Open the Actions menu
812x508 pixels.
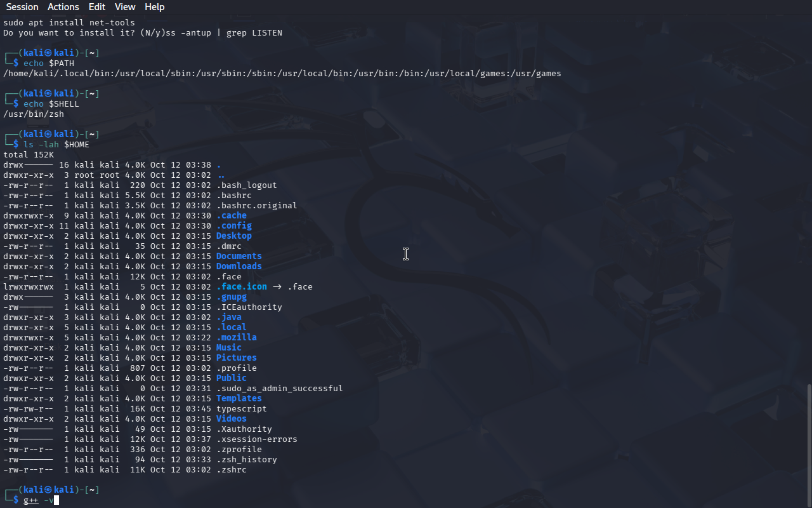click(63, 7)
